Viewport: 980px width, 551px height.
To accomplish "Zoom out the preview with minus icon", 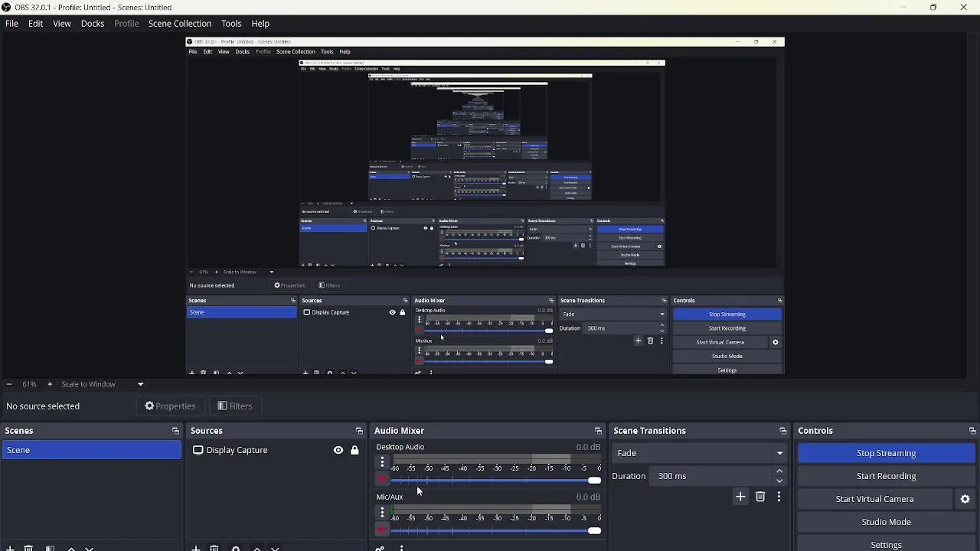I will 8,384.
